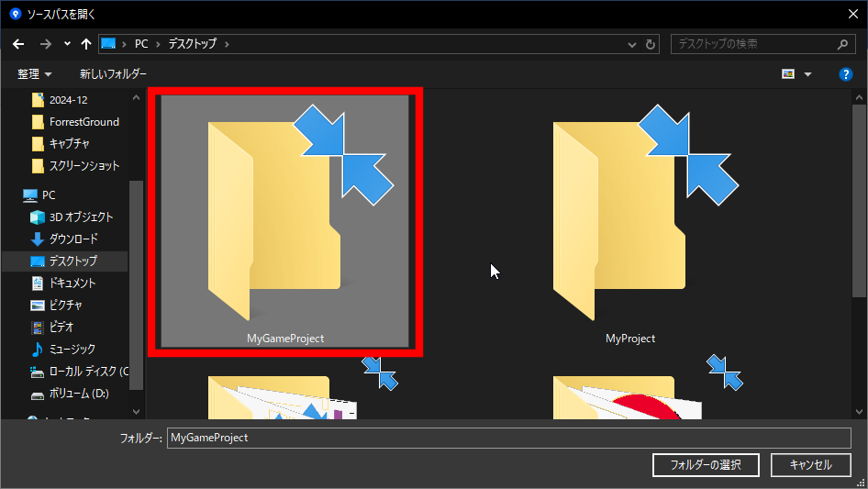This screenshot has height=489, width=868.
Task: Click the ドキュメント page icon
Action: click(37, 283)
